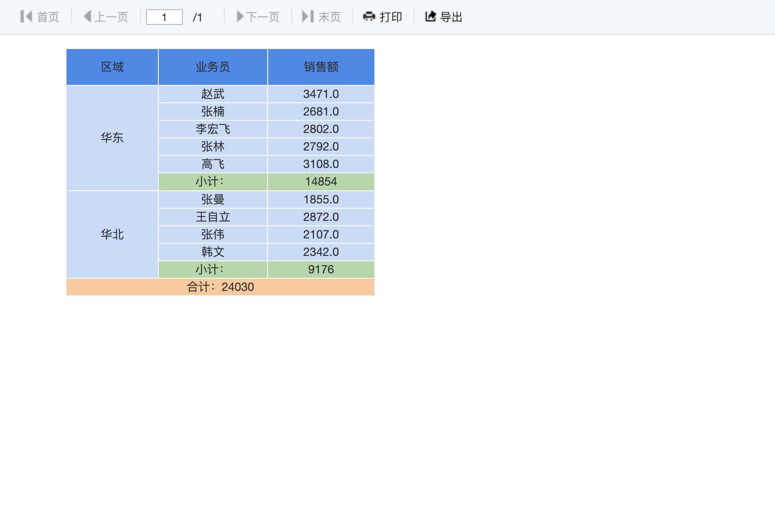The height and width of the screenshot is (532, 775).
Task: Click the export share icon
Action: tap(431, 17)
